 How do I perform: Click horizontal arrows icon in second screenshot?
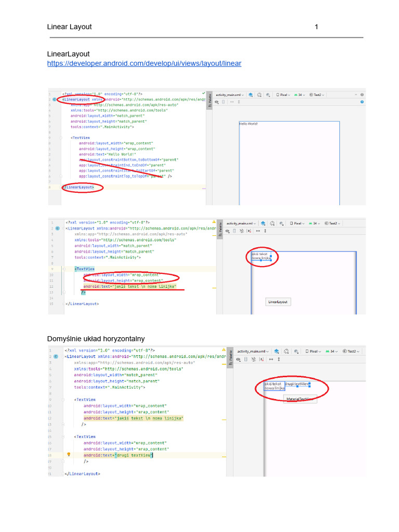point(258,231)
